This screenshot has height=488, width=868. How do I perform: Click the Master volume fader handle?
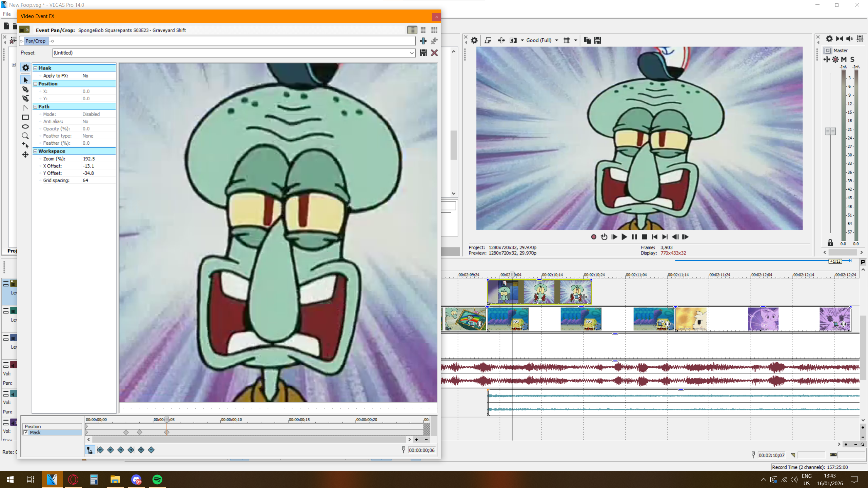(x=830, y=131)
